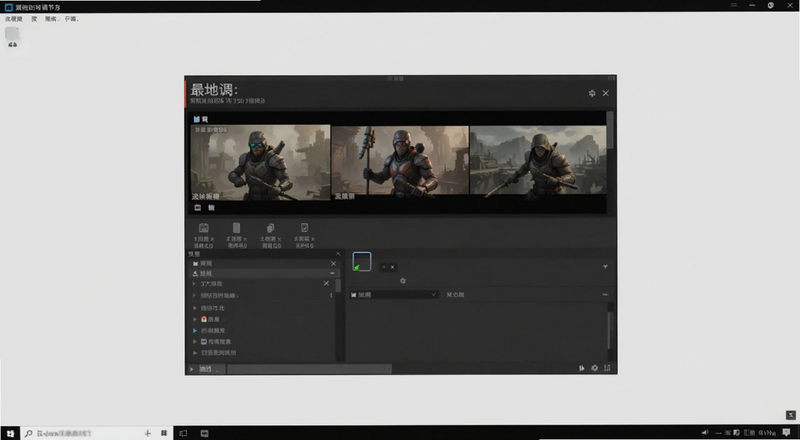This screenshot has width=800, height=440.
Task: Click the taskbar search box
Action: point(97,433)
